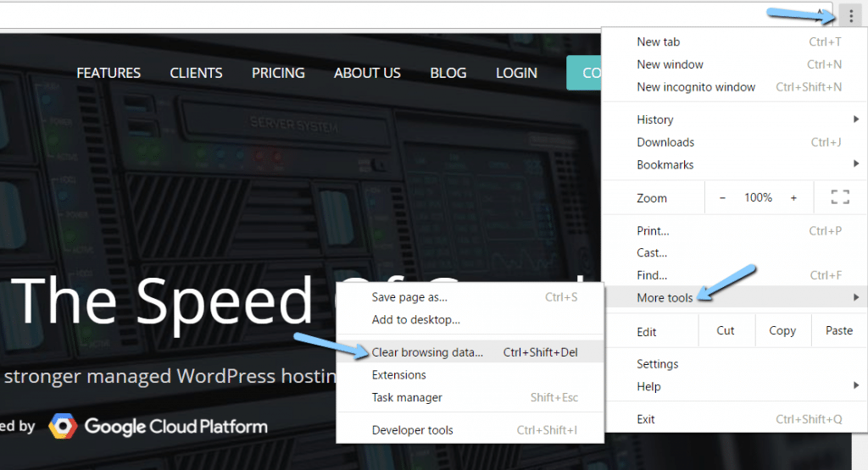Choose Cast... in the Chrome menu
The height and width of the screenshot is (470, 868).
(x=735, y=252)
